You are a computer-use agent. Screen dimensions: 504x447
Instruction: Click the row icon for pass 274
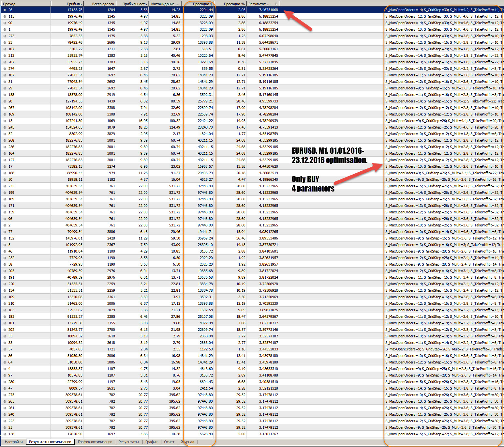click(x=5, y=69)
